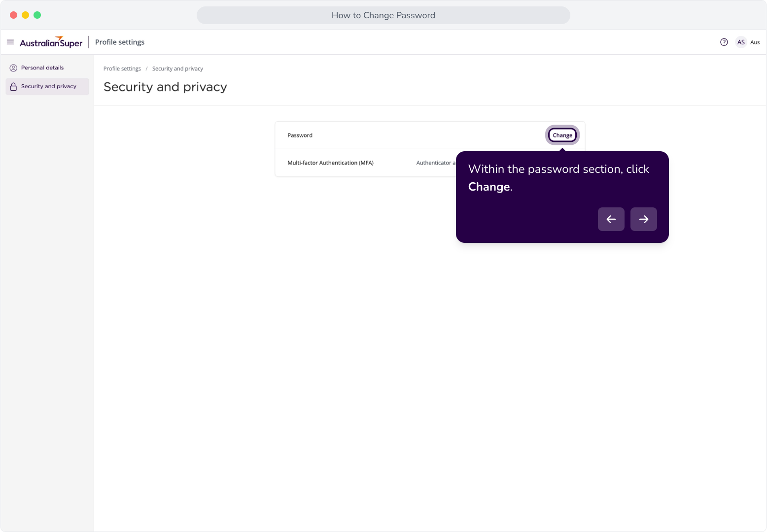Screen dimensions: 767x532
Task: Click the AustralianSuper logo
Action: [x=51, y=42]
